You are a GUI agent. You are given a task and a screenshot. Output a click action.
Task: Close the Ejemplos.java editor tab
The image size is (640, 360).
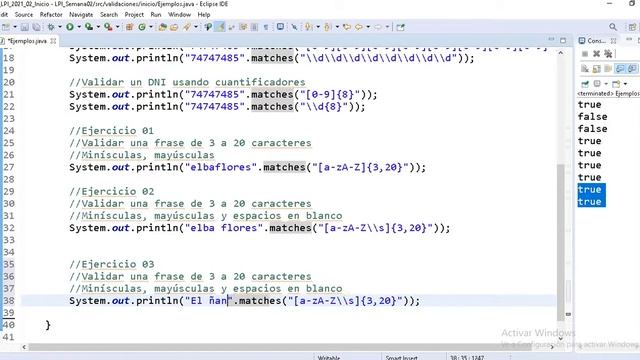[53, 41]
